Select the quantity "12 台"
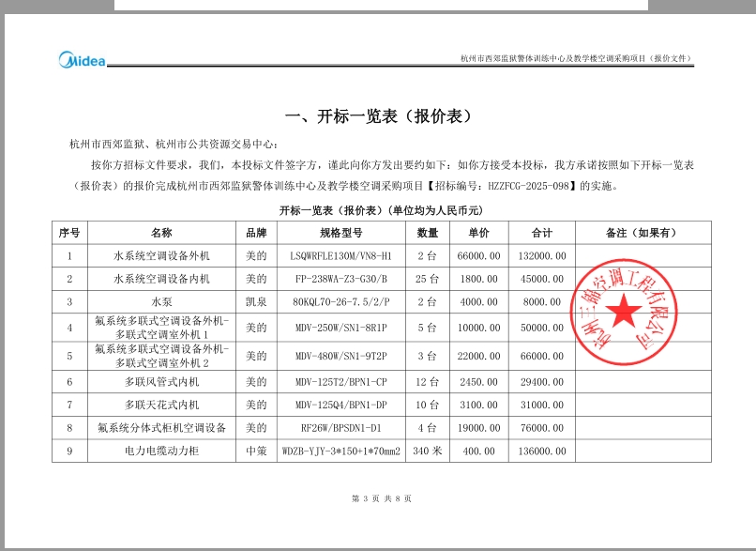756x551 pixels. pyautogui.click(x=427, y=382)
